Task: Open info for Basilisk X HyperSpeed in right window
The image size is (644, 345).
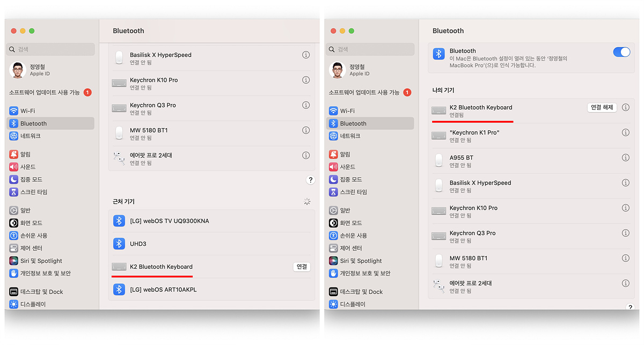Action: 625,182
